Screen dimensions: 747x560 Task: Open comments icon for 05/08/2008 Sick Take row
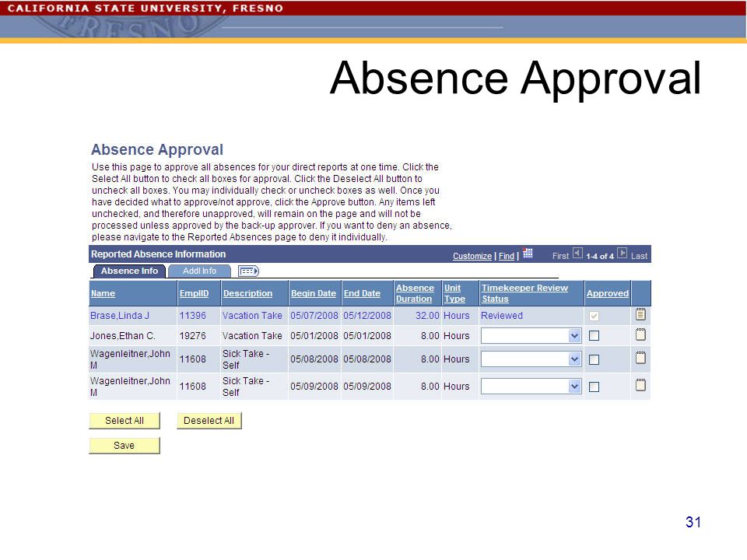(x=640, y=358)
